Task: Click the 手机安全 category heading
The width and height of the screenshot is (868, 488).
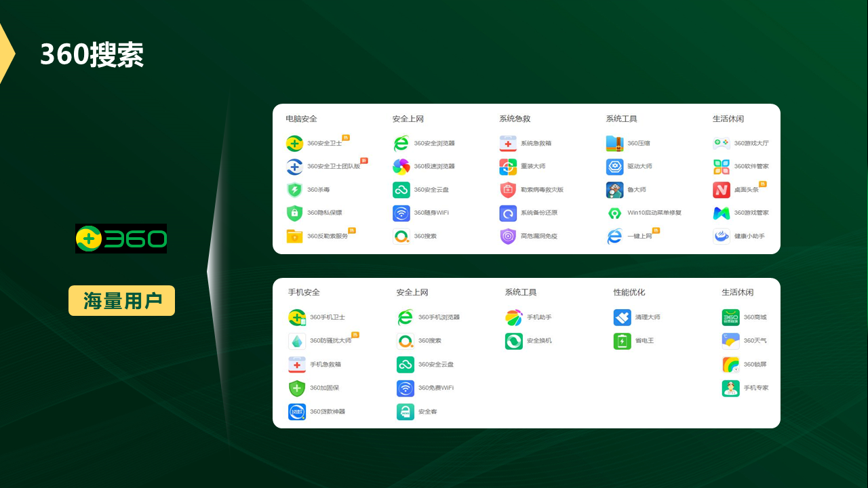Action: coord(304,292)
